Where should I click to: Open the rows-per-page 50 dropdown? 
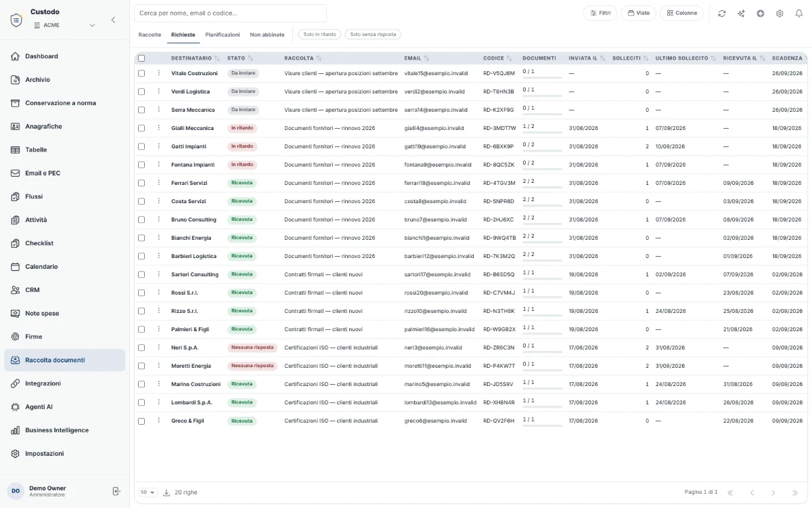click(x=148, y=492)
